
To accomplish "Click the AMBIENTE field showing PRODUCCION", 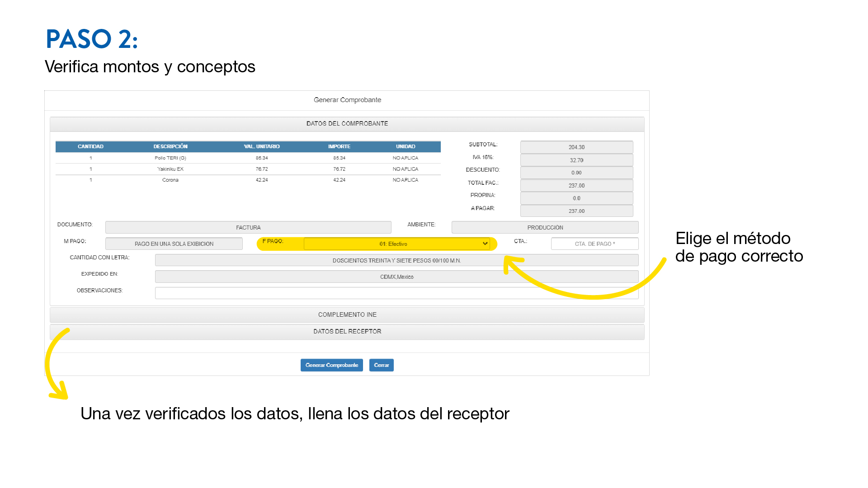I will tap(545, 228).
